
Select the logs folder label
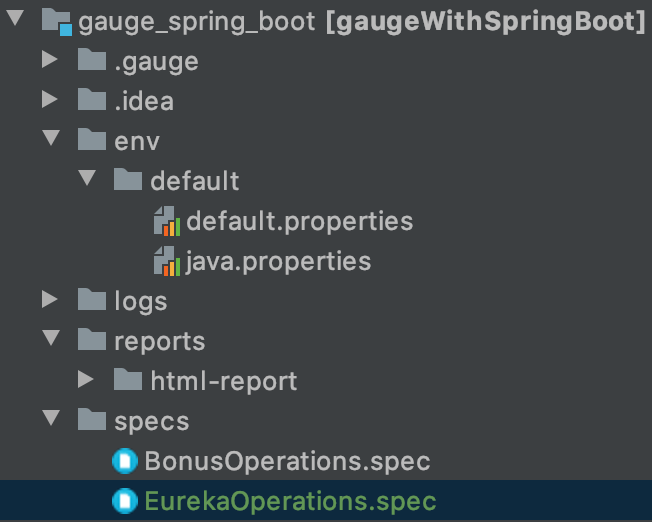coord(140,301)
